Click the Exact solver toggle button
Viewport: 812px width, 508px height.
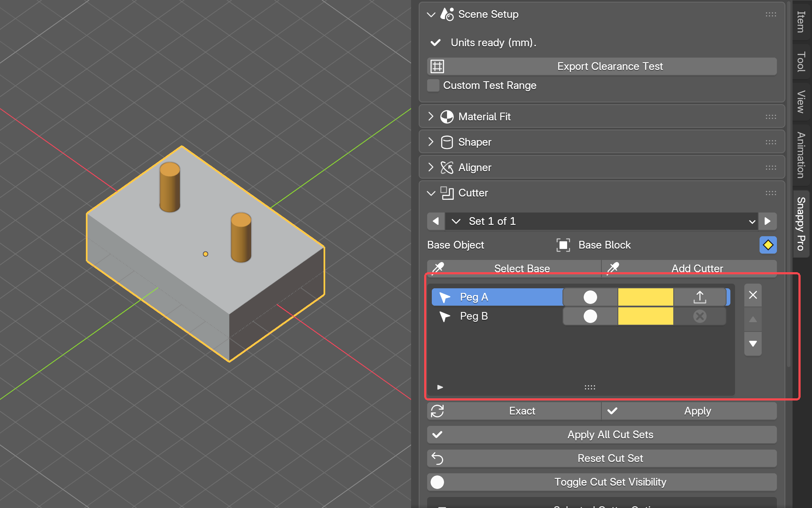pos(514,411)
